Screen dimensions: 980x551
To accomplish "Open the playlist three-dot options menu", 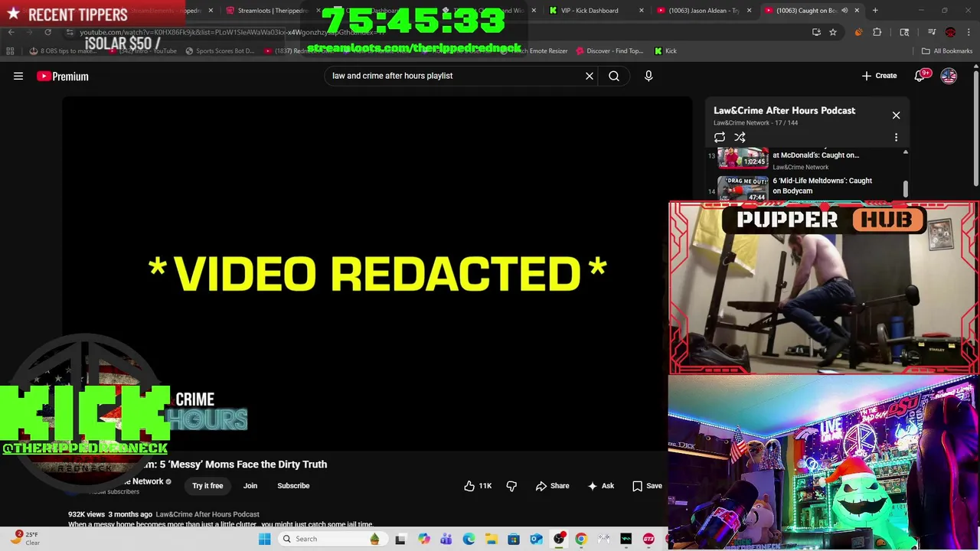I will (x=896, y=137).
